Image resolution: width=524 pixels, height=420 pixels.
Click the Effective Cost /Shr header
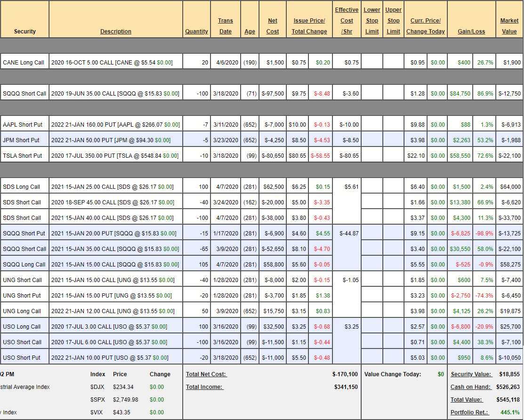347,21
